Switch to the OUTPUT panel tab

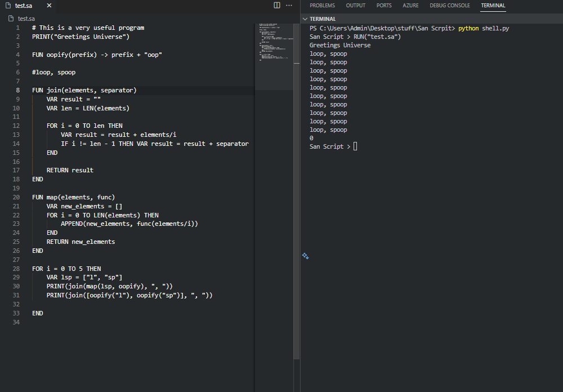[x=355, y=6]
